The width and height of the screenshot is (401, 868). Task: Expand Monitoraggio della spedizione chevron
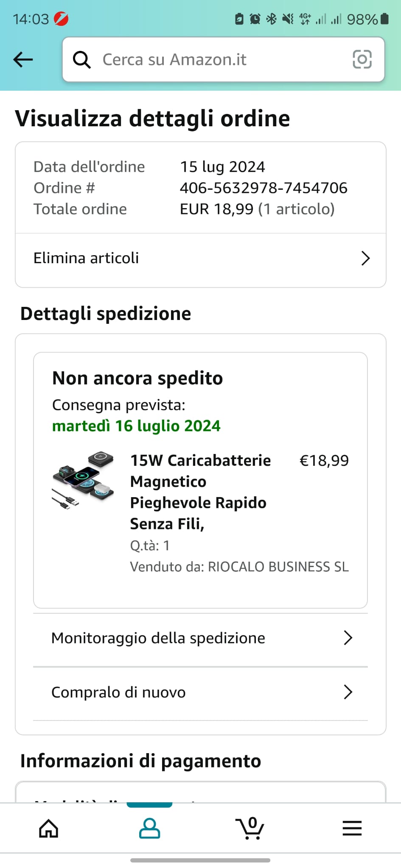[348, 638]
